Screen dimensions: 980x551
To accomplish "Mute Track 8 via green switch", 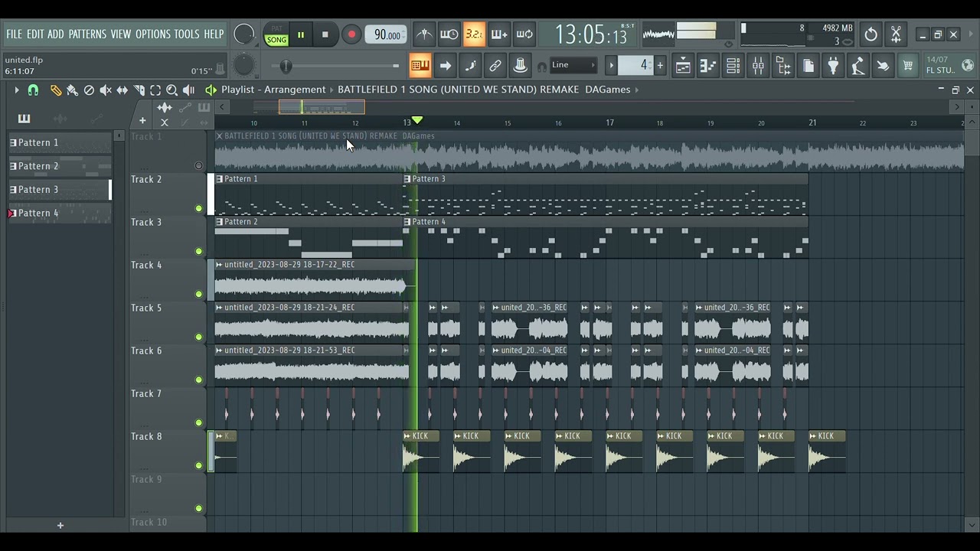I will [198, 465].
